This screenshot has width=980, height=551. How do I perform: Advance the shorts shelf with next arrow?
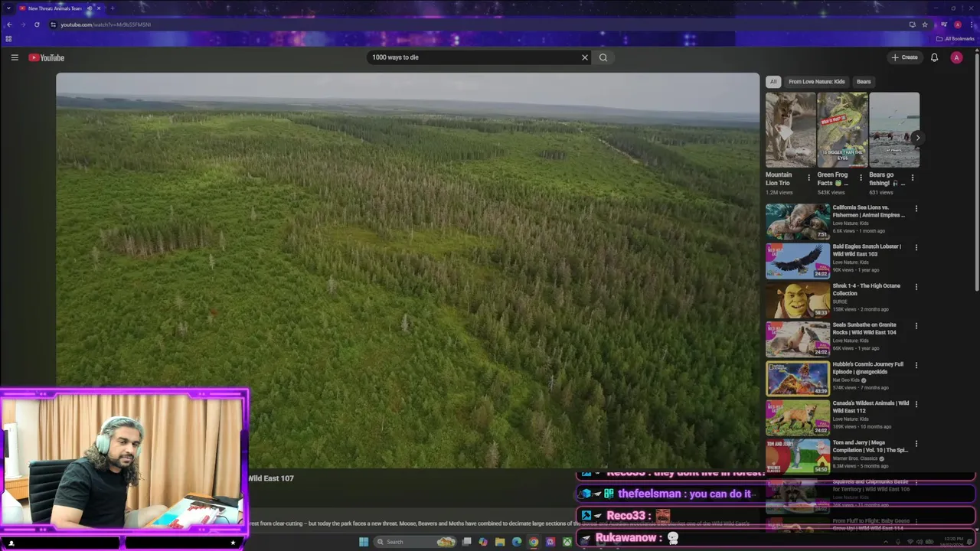pyautogui.click(x=917, y=138)
